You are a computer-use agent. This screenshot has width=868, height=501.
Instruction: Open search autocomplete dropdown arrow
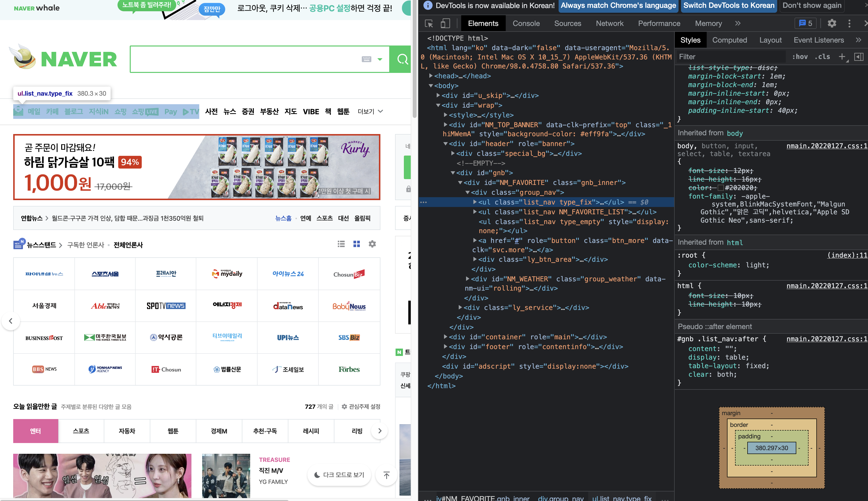380,59
